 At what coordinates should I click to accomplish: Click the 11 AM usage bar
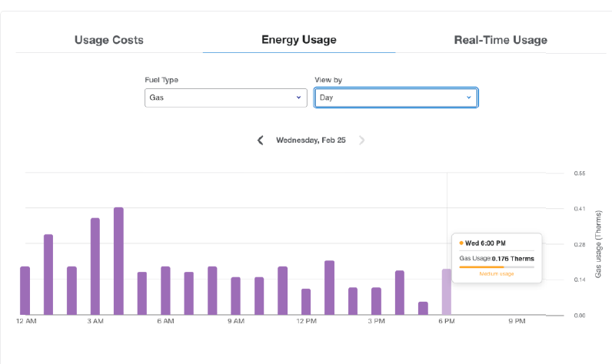283,290
